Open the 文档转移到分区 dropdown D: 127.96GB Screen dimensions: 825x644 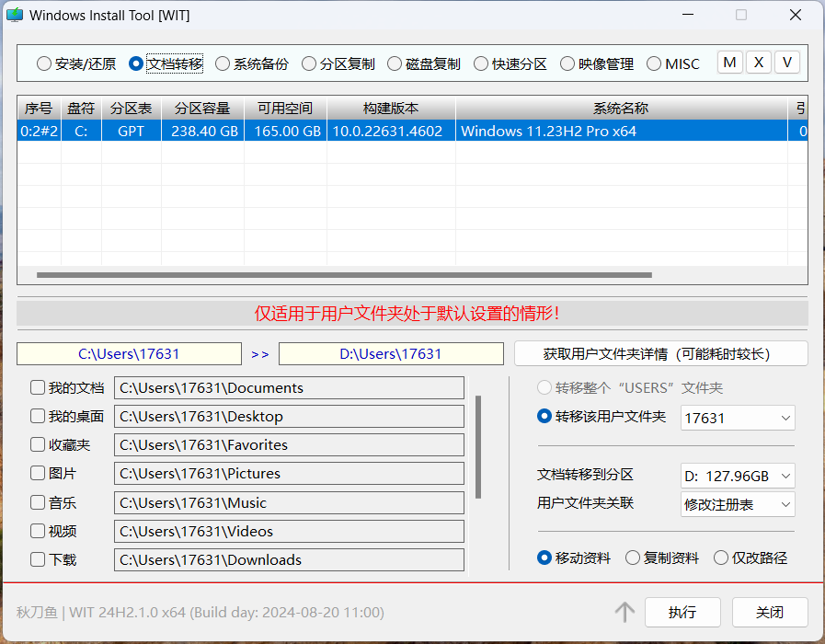[738, 476]
